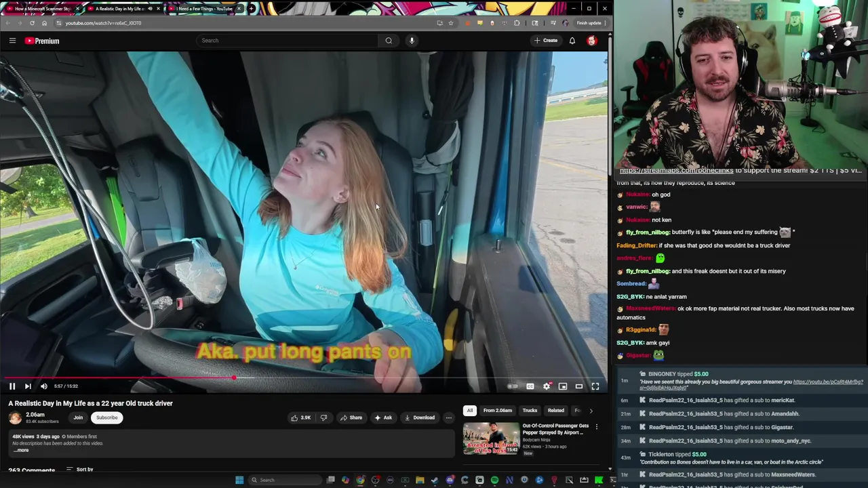
Task: Start voice search with the microphone icon
Action: tap(412, 41)
